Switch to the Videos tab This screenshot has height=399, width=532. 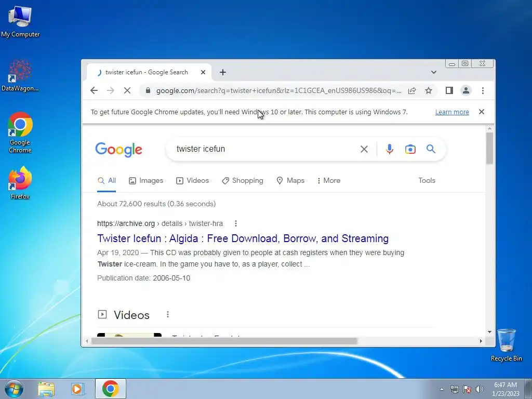tap(192, 180)
